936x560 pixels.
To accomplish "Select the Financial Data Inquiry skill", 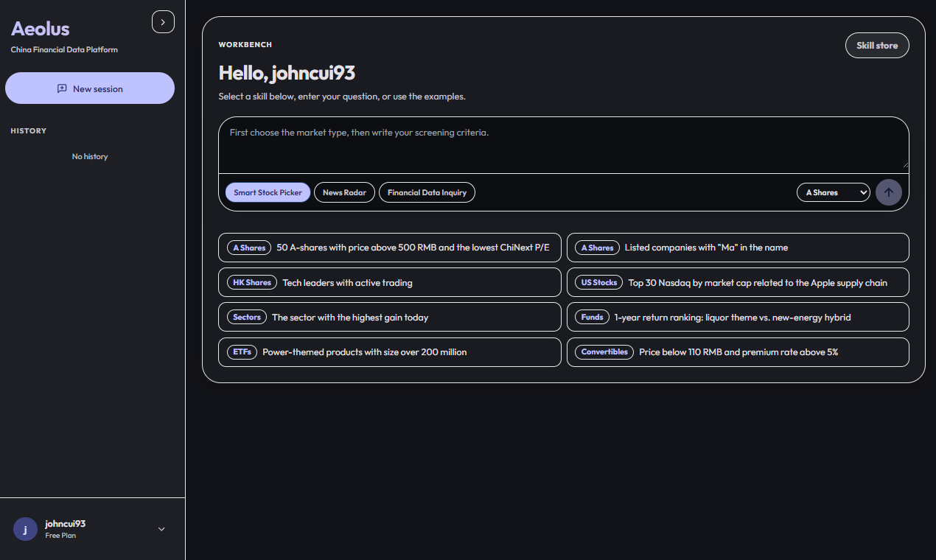I will click(427, 192).
